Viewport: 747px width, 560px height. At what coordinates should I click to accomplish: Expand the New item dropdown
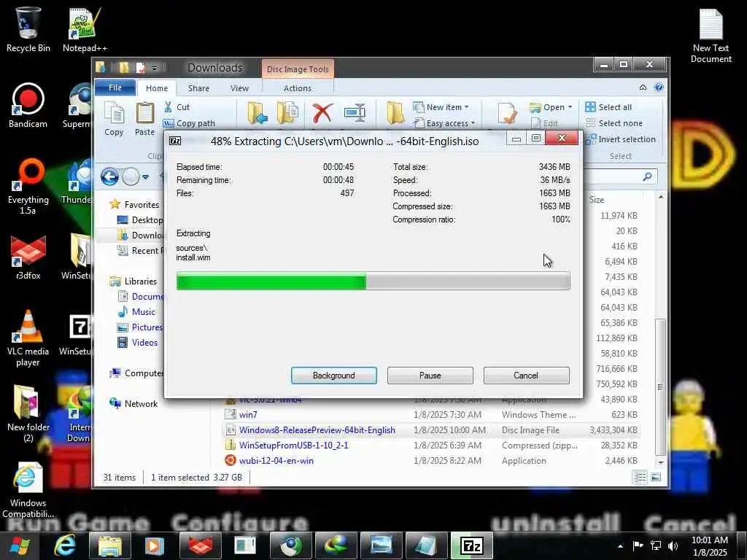441,107
